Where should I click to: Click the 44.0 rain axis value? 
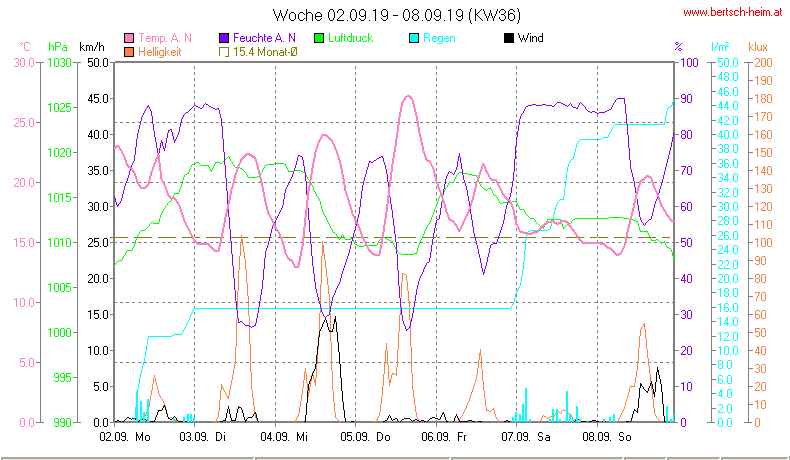(728, 106)
